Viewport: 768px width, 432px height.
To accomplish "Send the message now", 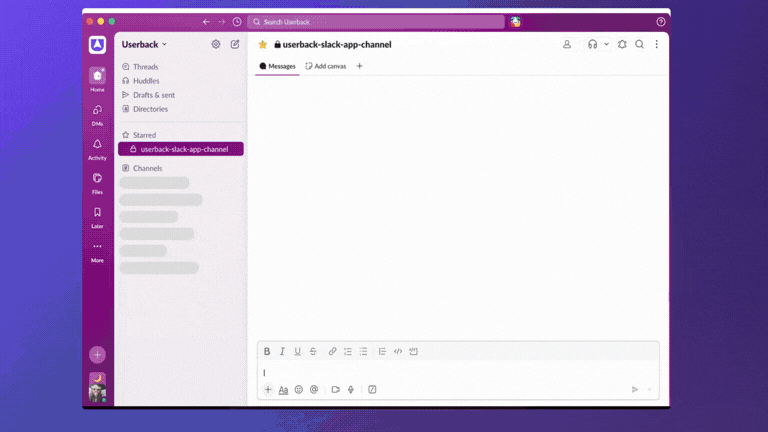I will [635, 389].
